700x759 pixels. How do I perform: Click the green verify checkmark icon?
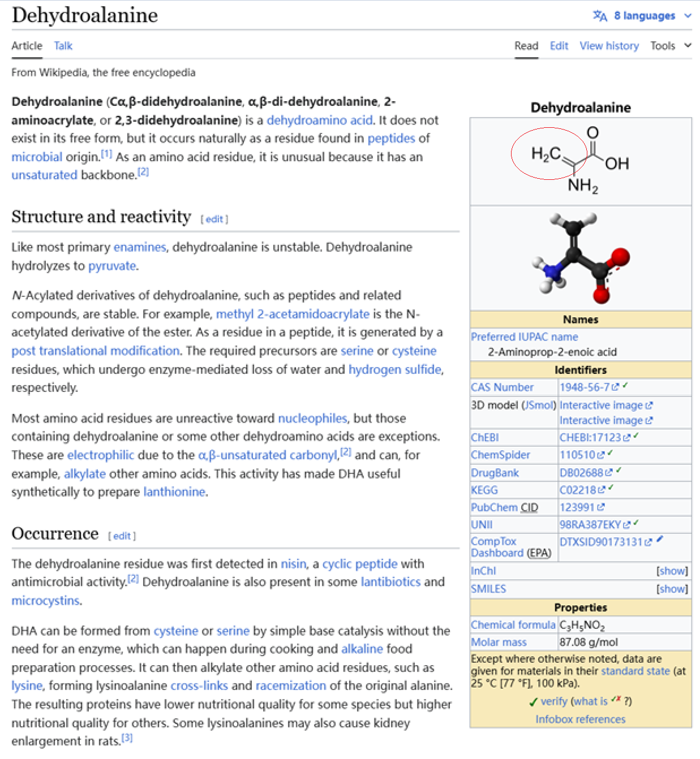533,702
